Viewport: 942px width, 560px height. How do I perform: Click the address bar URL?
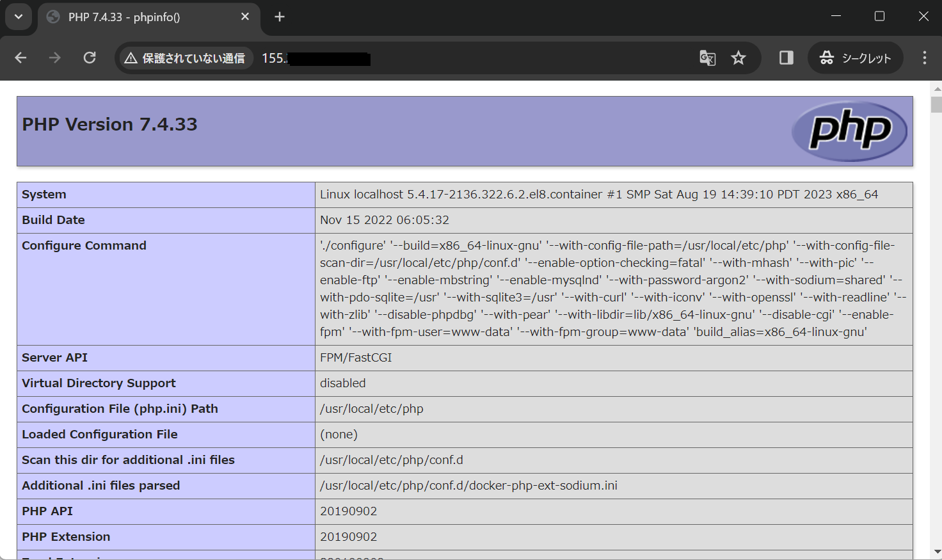click(x=314, y=58)
